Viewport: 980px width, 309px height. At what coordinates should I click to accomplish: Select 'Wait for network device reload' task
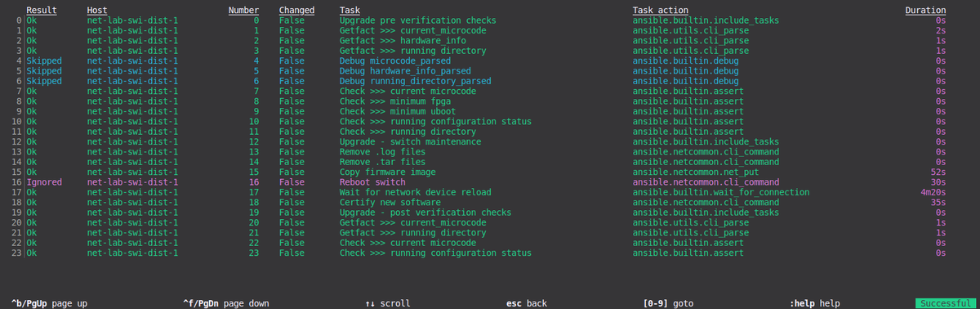(x=415, y=192)
